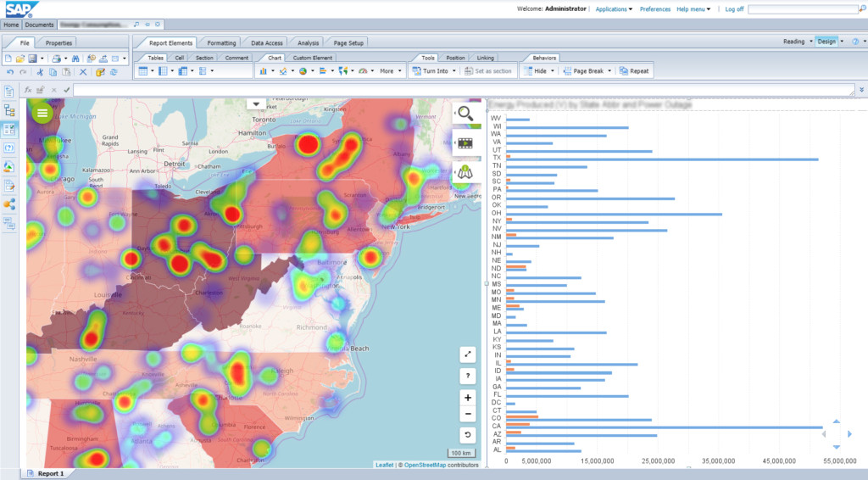Select the Report 1 sheet tab
This screenshot has height=480, width=868.
pos(50,473)
